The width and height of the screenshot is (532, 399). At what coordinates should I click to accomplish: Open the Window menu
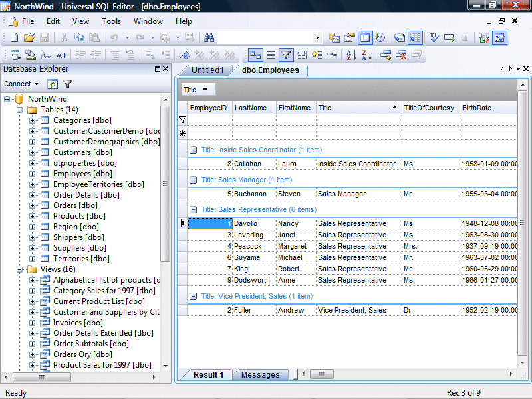(148, 21)
